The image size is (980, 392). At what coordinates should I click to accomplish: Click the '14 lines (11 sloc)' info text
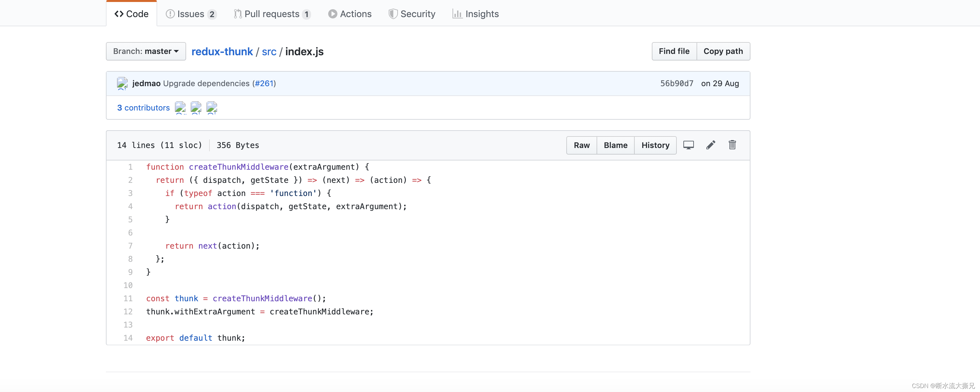pos(159,145)
